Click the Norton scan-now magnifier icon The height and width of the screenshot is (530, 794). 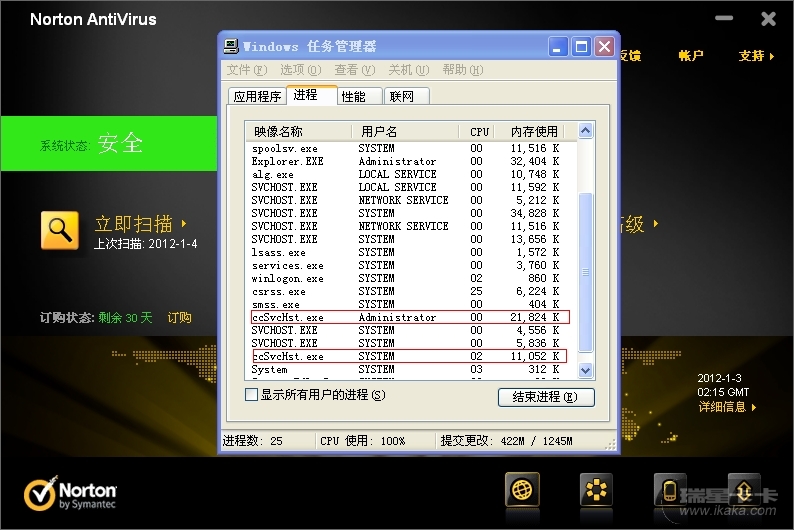pos(59,230)
